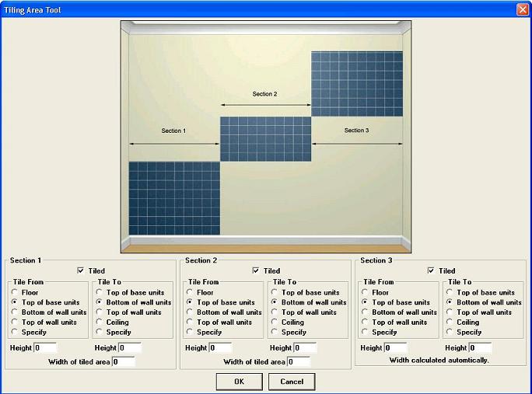The height and width of the screenshot is (394, 532).
Task: Click the 'Section 2' label in the preview
Action: [264, 94]
